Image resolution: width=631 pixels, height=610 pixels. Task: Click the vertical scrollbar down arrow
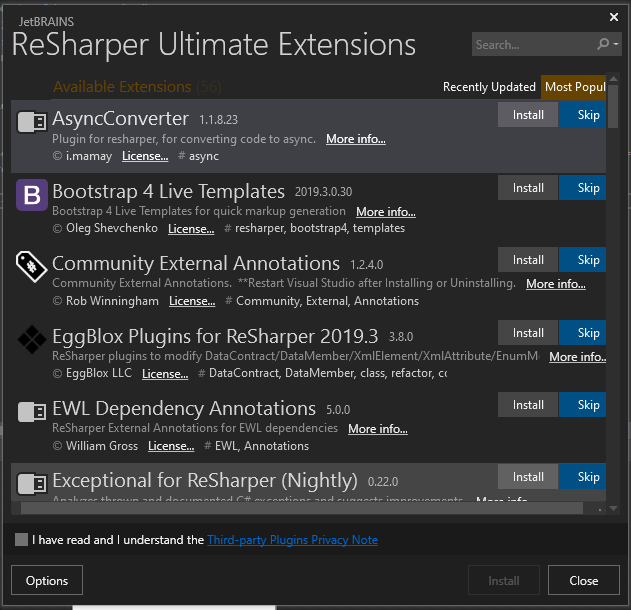[x=613, y=509]
